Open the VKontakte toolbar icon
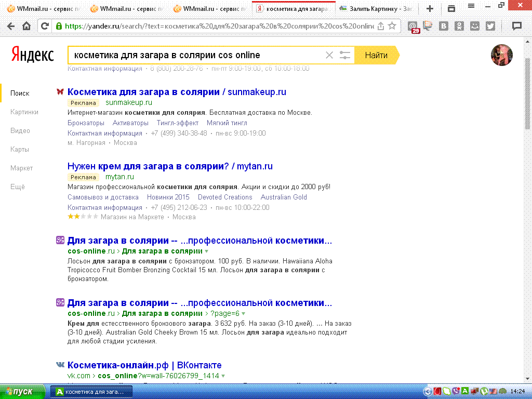 pos(444,26)
